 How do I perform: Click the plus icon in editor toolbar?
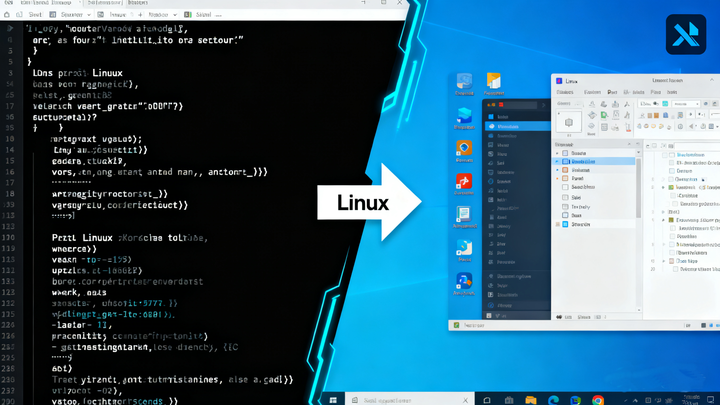point(140,15)
